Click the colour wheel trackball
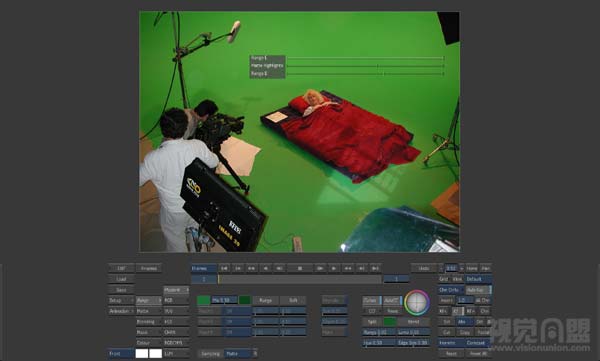 417,302
